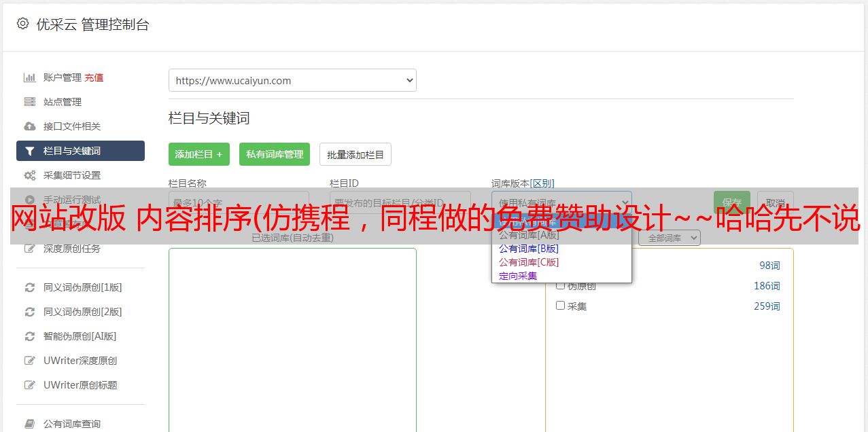Open 站点管理 in the sidebar
This screenshot has width=868, height=432.
click(x=63, y=102)
